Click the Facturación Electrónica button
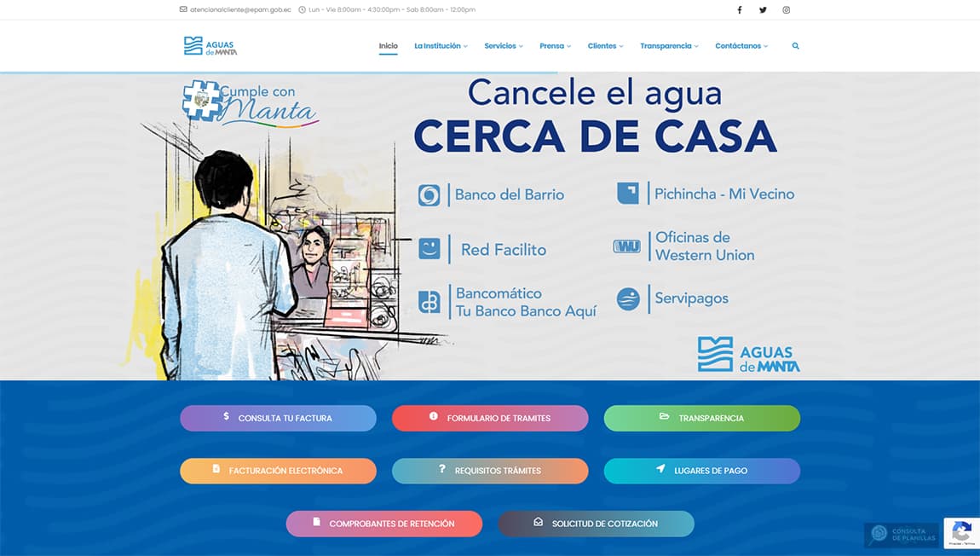 (278, 471)
